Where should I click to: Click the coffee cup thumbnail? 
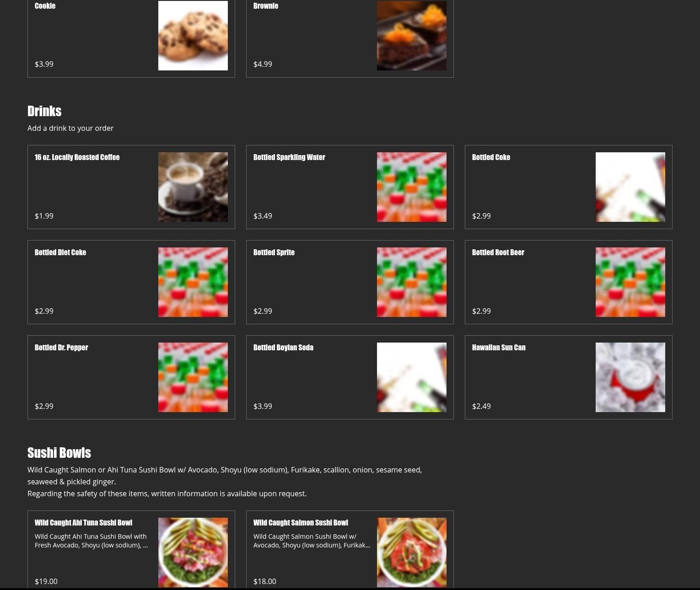193,187
